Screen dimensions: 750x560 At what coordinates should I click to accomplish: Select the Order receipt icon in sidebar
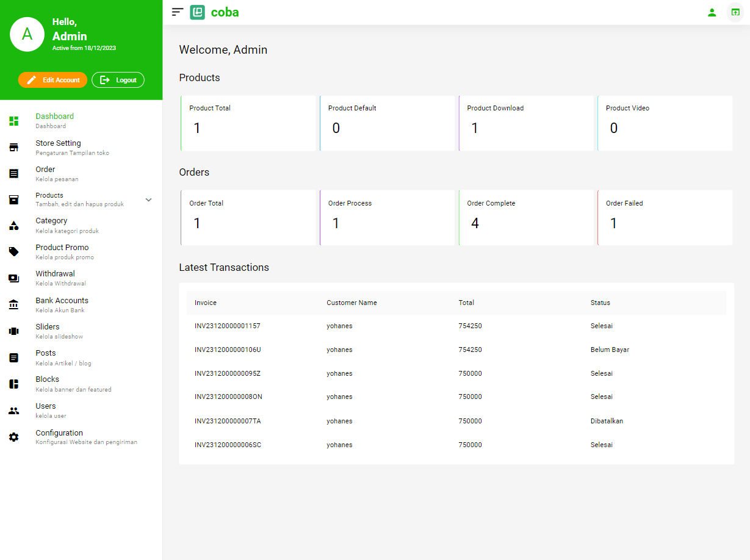[x=13, y=173]
